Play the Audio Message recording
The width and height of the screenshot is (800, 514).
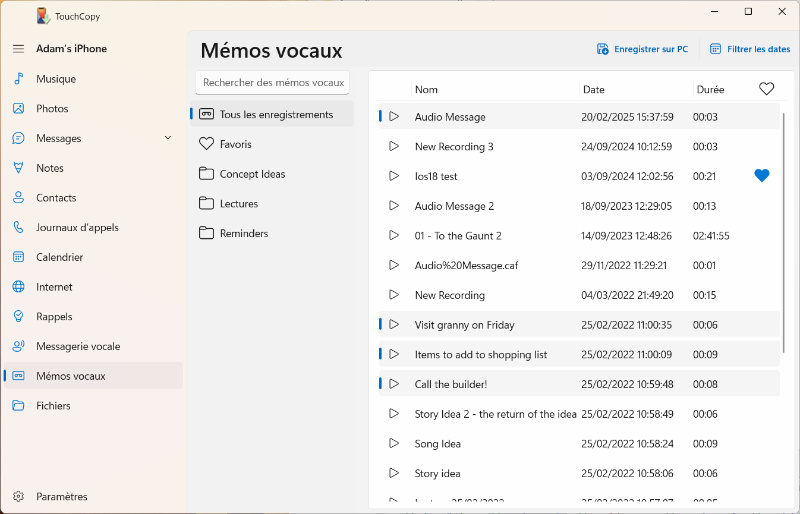point(394,117)
